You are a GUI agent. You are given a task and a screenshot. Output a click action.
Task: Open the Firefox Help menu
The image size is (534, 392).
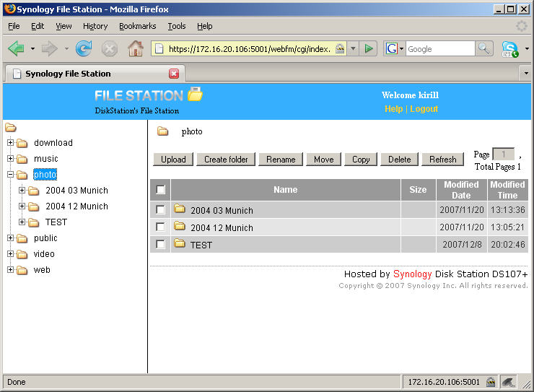(205, 26)
